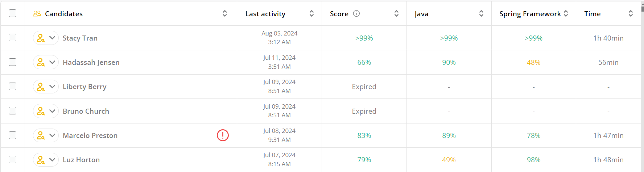The height and width of the screenshot is (172, 644).
Task: Click Stacy Tran's candidate status icon
Action: (x=41, y=38)
